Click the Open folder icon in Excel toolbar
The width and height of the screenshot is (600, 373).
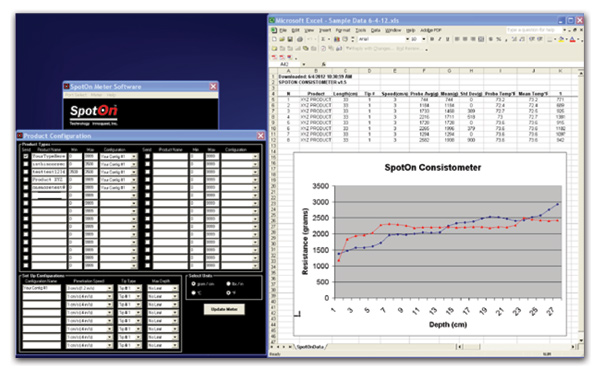coord(282,39)
